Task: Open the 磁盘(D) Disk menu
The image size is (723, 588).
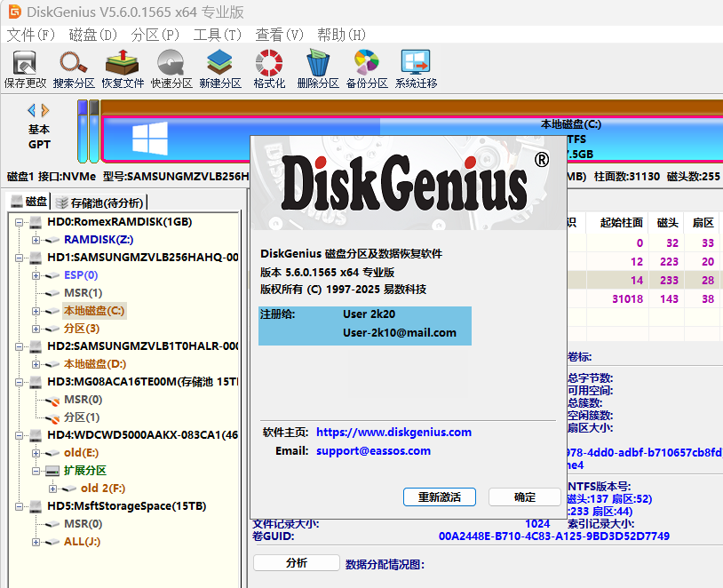Action: [x=93, y=35]
